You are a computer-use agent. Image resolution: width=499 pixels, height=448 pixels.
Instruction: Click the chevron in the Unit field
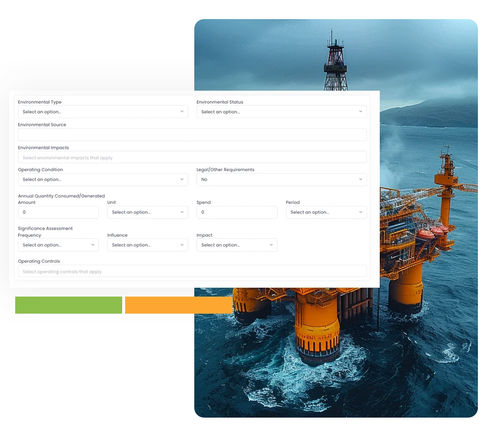[x=182, y=212]
